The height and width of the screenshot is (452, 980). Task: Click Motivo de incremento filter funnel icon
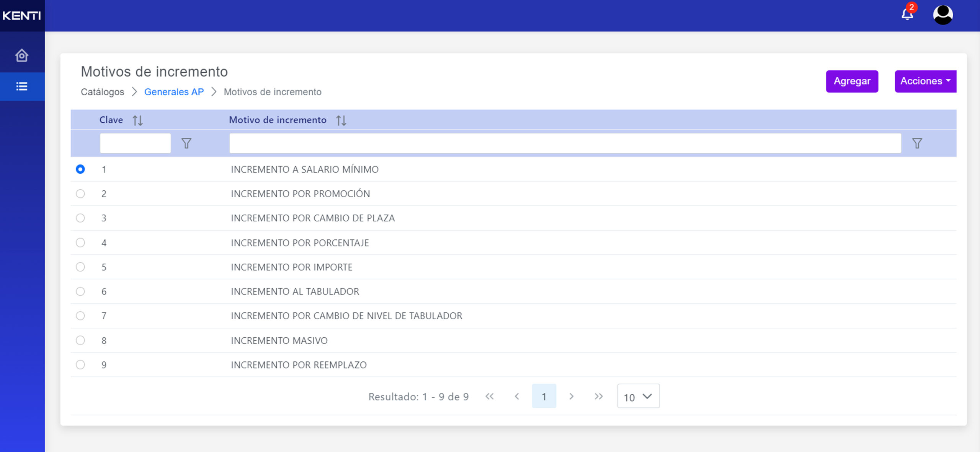click(x=917, y=143)
